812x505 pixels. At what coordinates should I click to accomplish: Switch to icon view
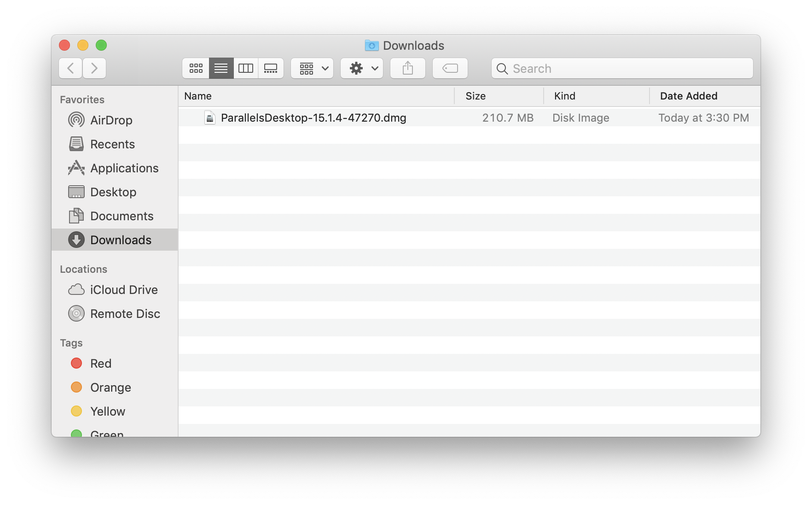click(196, 68)
